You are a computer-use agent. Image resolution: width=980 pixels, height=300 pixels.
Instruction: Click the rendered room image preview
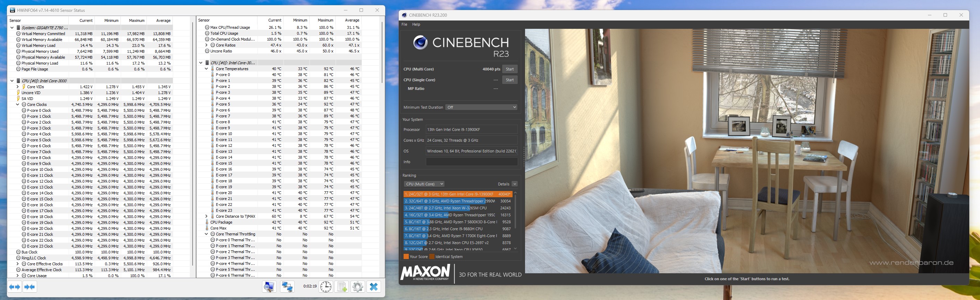747,151
